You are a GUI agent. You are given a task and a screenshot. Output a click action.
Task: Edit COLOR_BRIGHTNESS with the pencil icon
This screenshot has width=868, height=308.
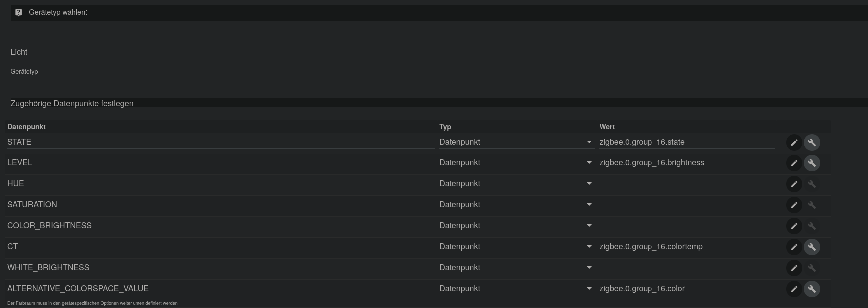(794, 226)
